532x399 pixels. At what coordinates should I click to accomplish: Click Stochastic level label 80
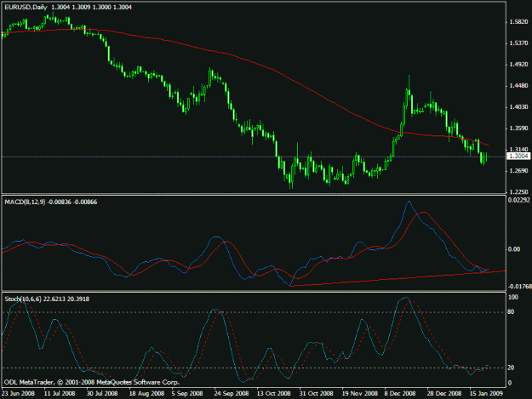[511, 312]
